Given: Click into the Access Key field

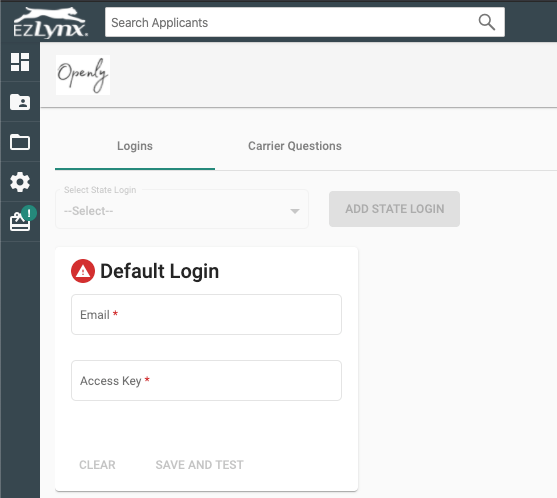Looking at the screenshot, I should pos(206,380).
